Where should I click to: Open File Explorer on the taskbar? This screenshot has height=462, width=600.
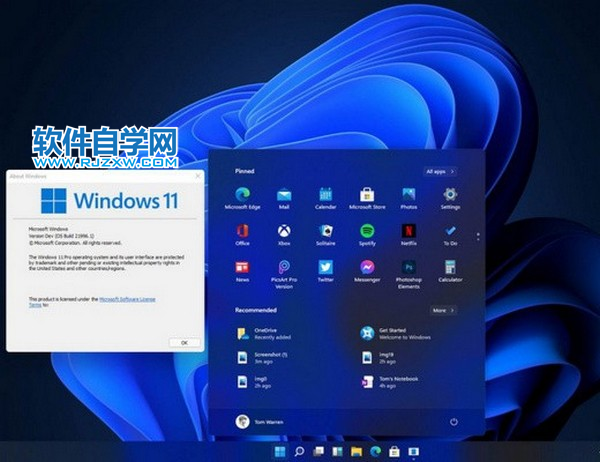pyautogui.click(x=356, y=452)
